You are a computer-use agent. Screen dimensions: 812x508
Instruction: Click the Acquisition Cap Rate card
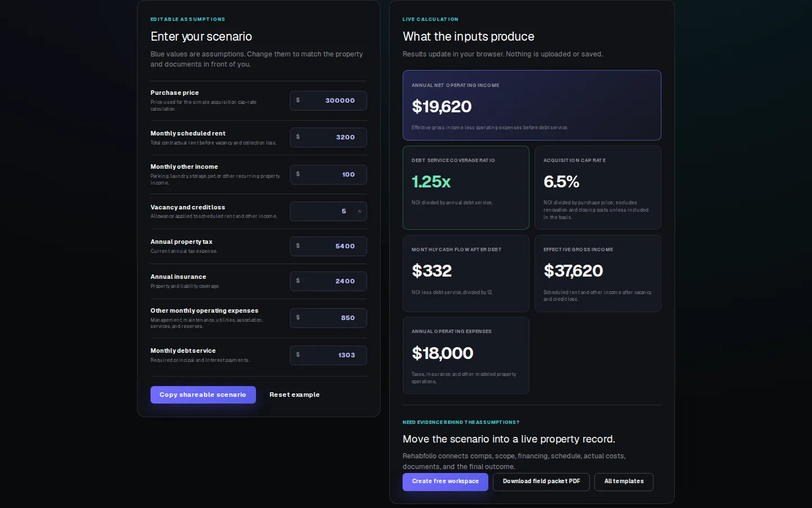(x=598, y=187)
